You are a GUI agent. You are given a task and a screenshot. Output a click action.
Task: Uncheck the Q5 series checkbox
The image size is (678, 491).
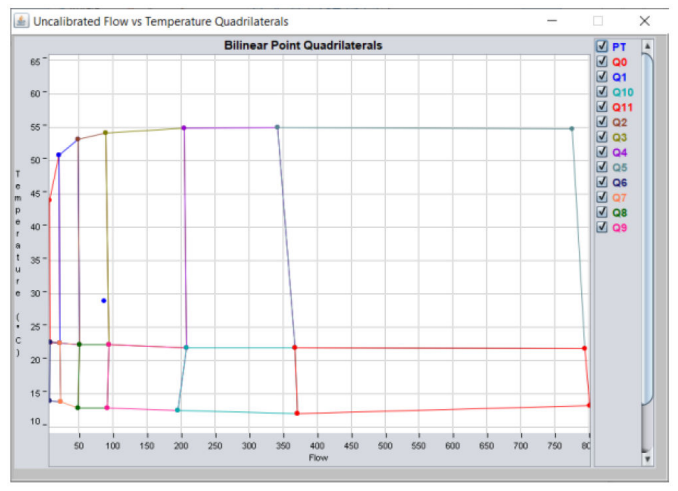point(602,167)
